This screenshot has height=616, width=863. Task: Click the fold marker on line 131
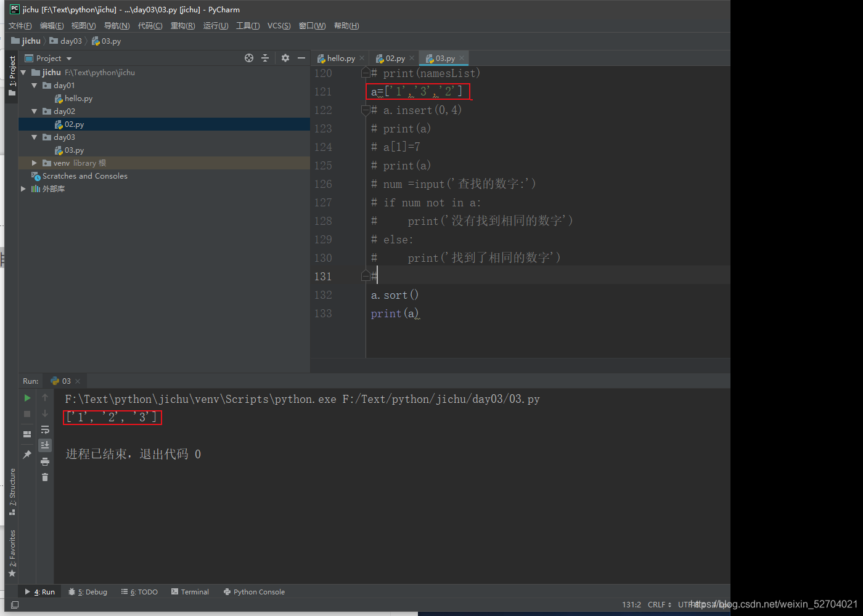coord(366,276)
